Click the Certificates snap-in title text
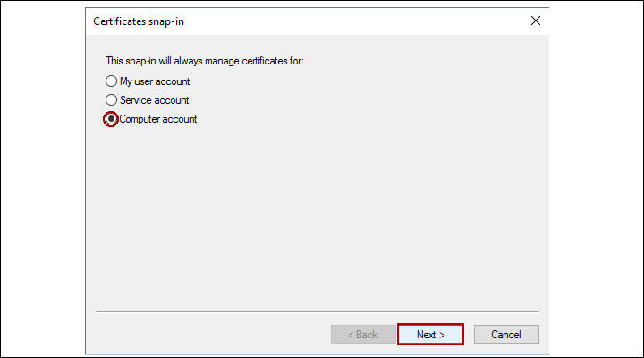The width and height of the screenshot is (644, 358). 132,21
